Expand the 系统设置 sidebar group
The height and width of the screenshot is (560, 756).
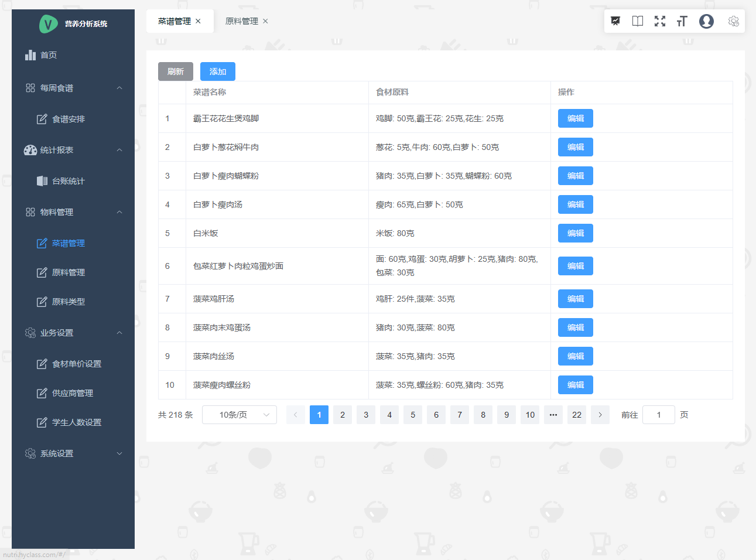[x=119, y=453]
